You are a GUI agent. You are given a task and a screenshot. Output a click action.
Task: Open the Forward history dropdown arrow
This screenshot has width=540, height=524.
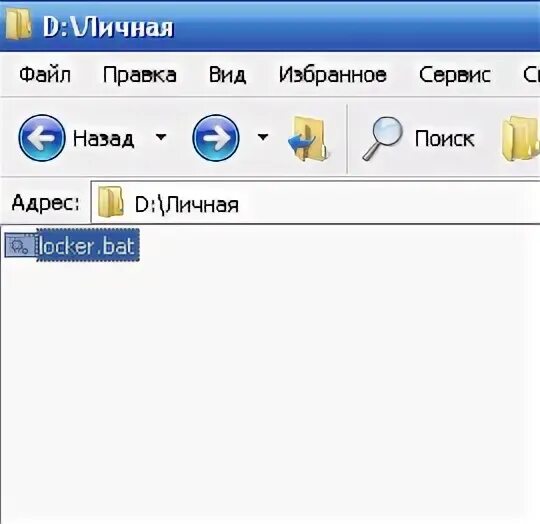coord(263,137)
